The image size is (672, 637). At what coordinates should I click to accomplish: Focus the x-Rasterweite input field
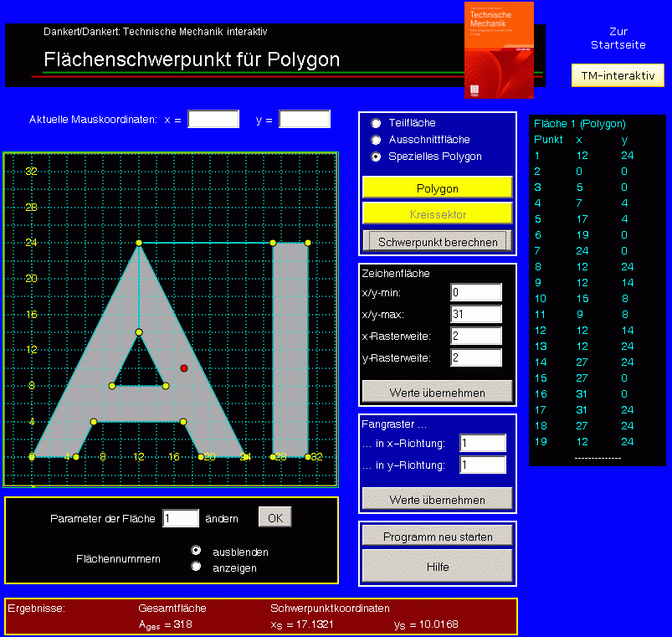475,336
